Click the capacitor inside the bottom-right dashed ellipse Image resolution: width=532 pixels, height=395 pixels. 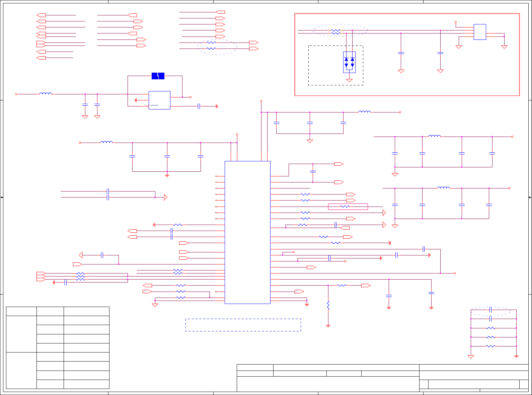click(490, 310)
